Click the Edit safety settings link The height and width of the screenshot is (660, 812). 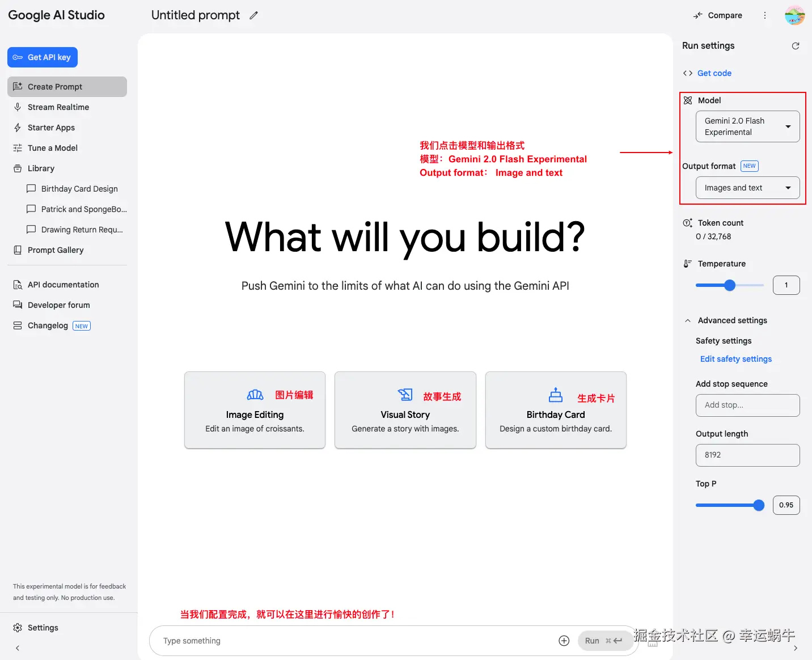(736, 359)
